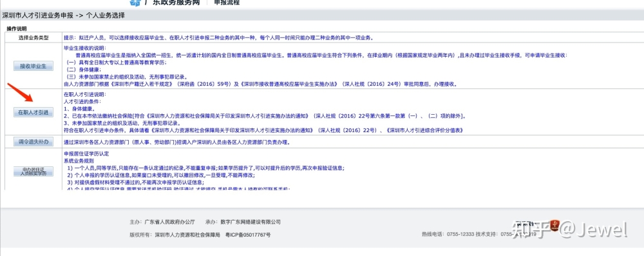Viewport: 644px width, 256px height.
Task: Click the line 1、身体健康。
Action: tap(80, 109)
